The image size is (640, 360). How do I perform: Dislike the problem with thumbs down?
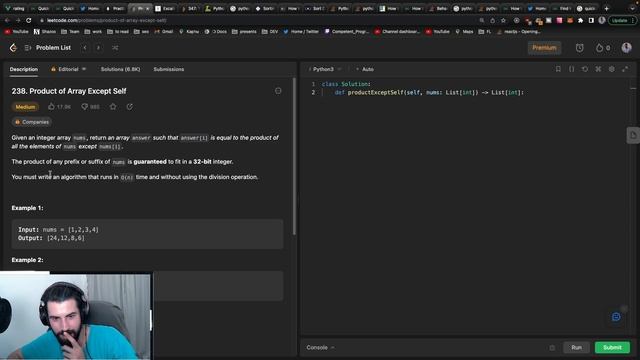(x=90, y=107)
